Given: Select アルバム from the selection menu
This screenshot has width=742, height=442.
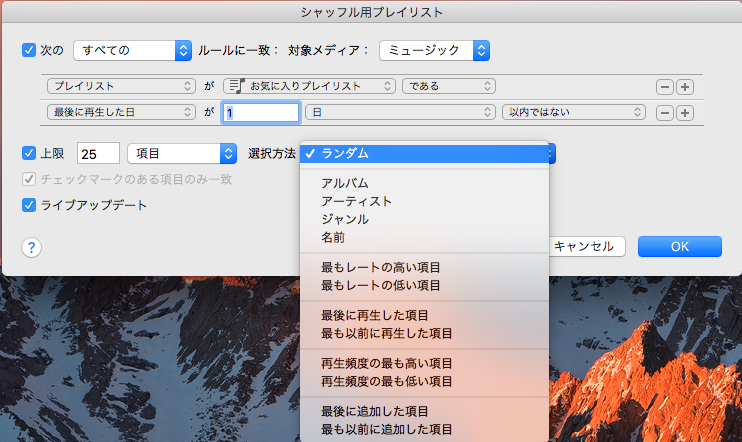Looking at the screenshot, I should coord(345,184).
